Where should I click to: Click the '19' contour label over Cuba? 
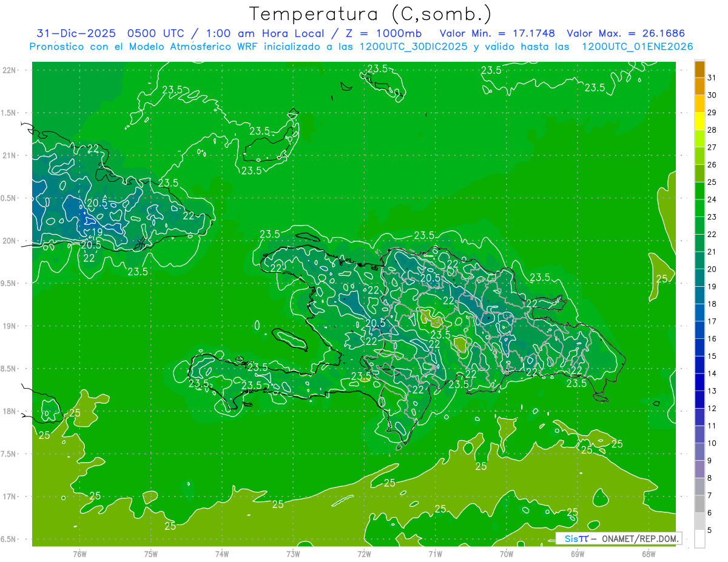pos(97,232)
